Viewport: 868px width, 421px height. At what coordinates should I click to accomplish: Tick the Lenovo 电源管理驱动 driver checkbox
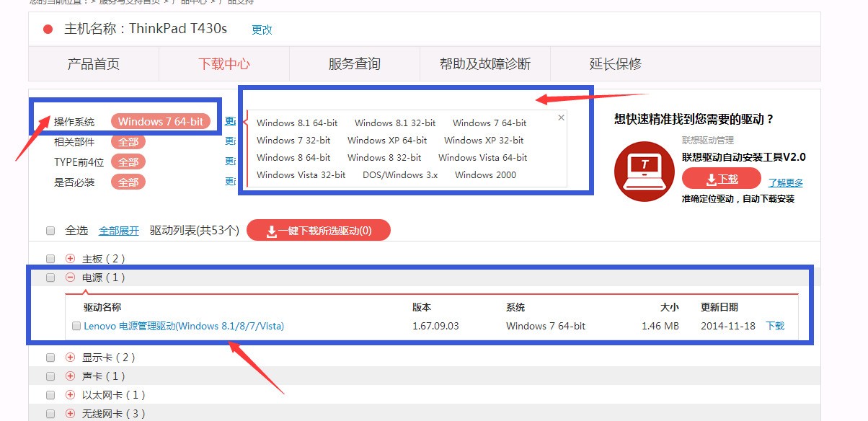point(76,326)
